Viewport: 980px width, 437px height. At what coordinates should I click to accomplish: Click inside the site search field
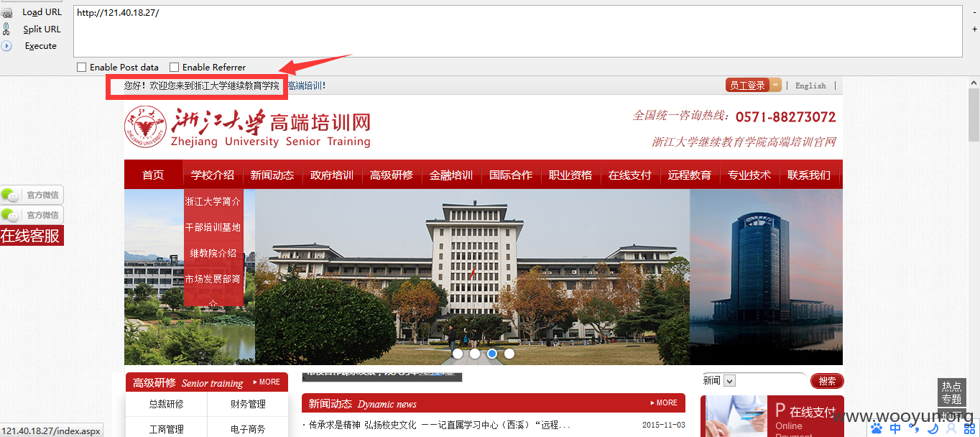pos(772,381)
